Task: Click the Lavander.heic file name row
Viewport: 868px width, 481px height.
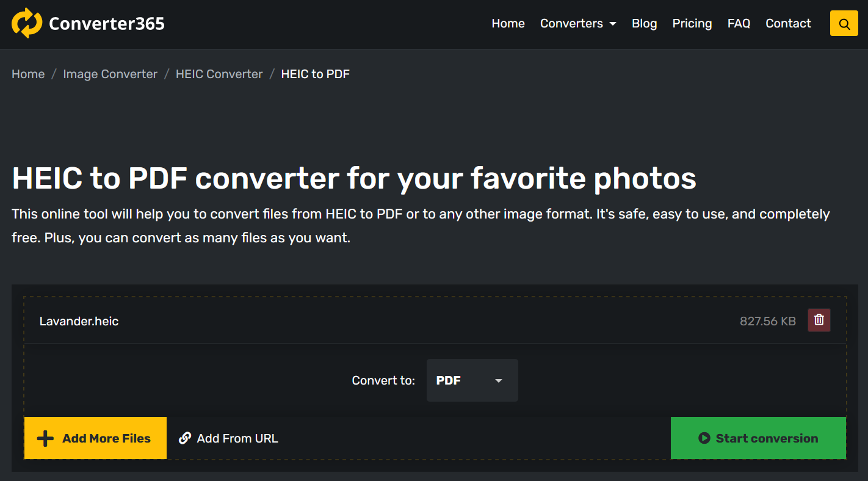Action: pyautogui.click(x=79, y=320)
